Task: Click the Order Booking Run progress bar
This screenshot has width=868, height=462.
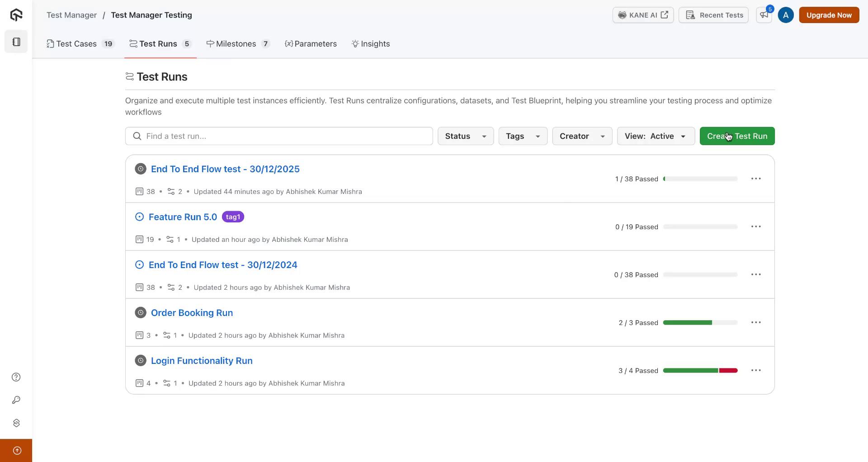Action: pyautogui.click(x=700, y=323)
